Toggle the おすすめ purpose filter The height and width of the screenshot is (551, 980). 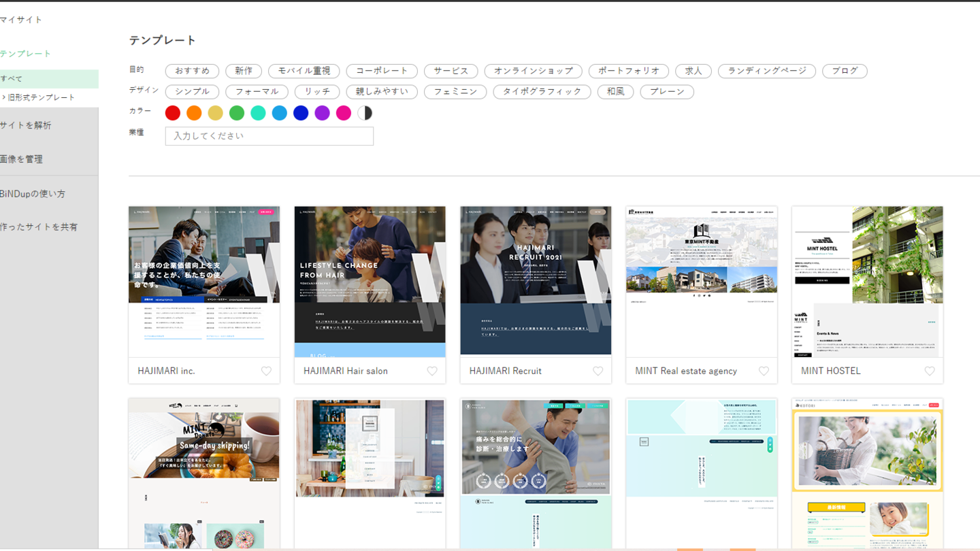pos(192,71)
